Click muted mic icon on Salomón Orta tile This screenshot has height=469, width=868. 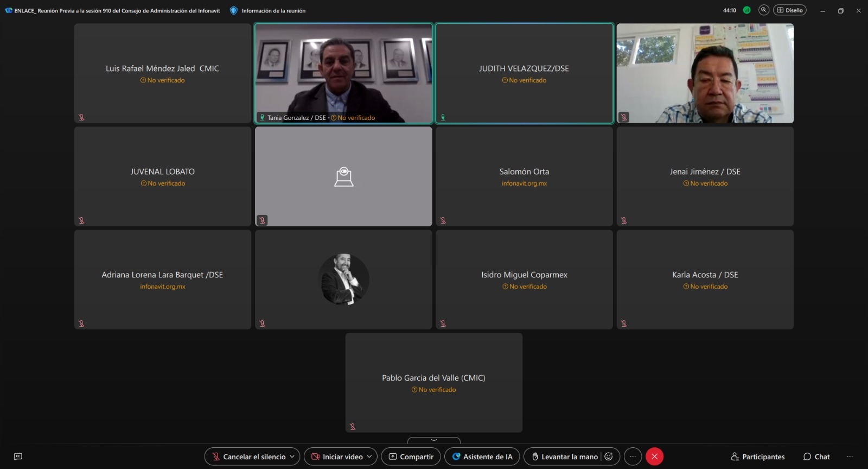tap(443, 220)
